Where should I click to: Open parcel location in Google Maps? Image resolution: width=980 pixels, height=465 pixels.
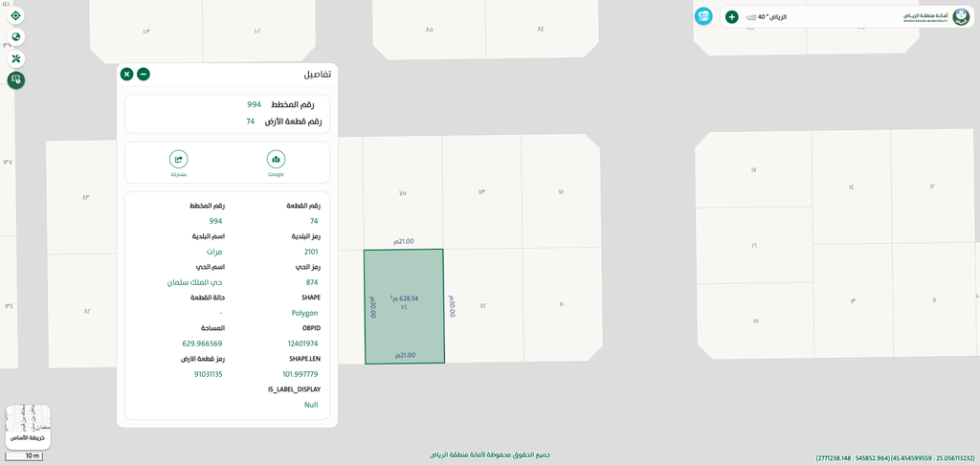click(x=276, y=160)
